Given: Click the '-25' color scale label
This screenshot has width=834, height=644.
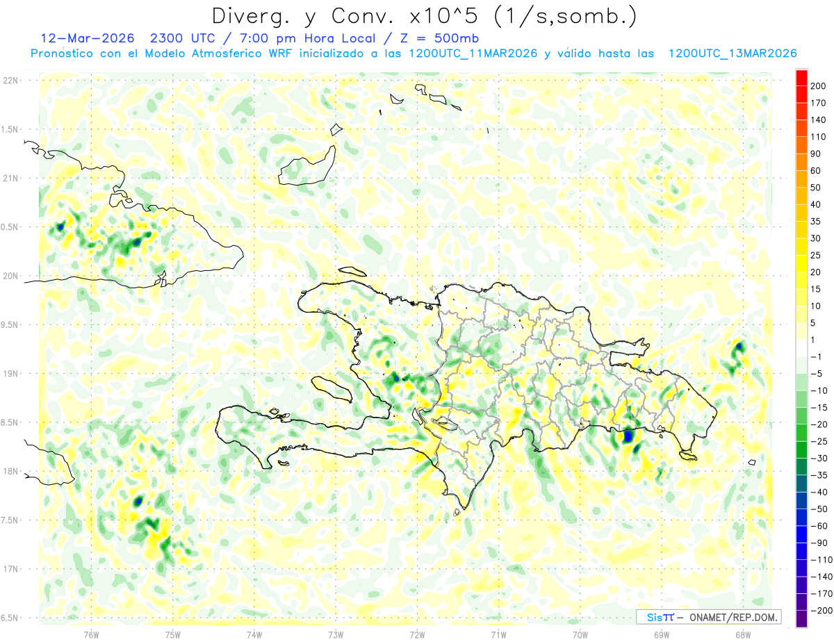Looking at the screenshot, I should (819, 441).
